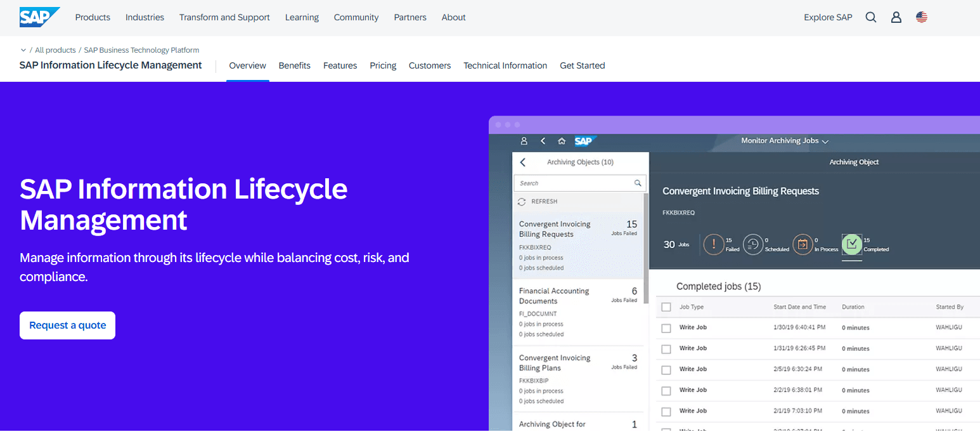Screen dimensions: 980x446
Task: Check the Write Job row dated 1/30/19
Action: point(666,328)
